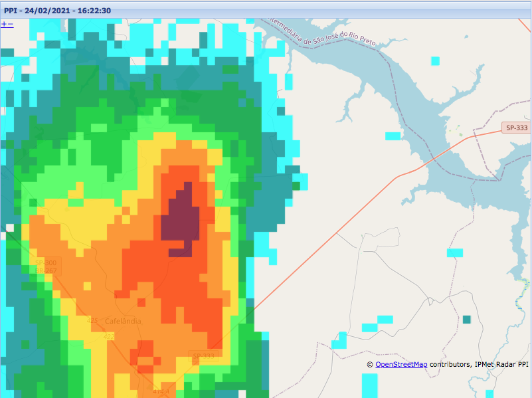532x398 pixels.
Task: Zoom out with the minus control
Action: (11, 24)
